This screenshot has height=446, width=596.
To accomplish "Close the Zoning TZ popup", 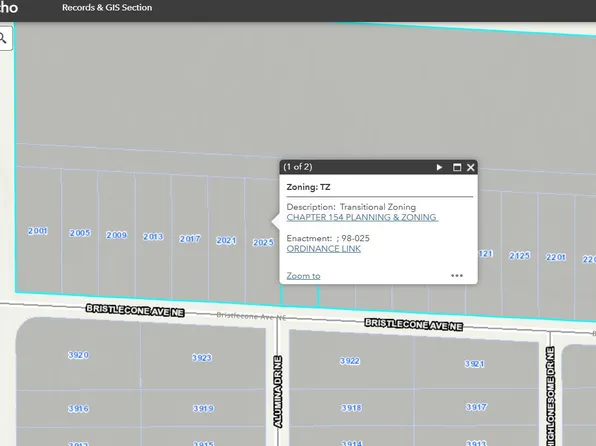I will pos(471,167).
